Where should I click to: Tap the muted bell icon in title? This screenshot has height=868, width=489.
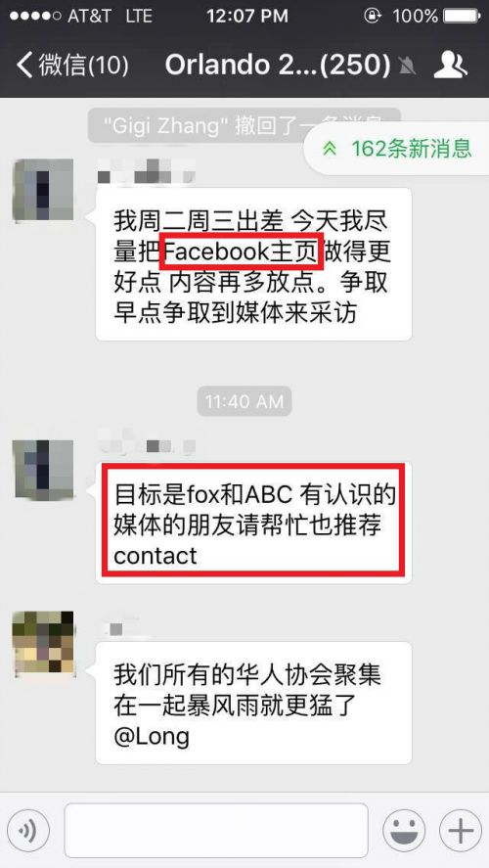point(408,67)
